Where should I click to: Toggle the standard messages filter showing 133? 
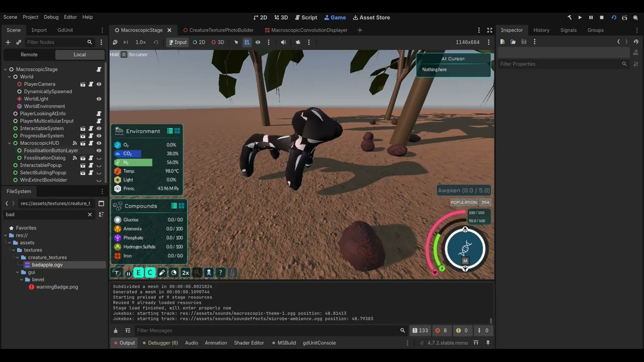click(420, 330)
